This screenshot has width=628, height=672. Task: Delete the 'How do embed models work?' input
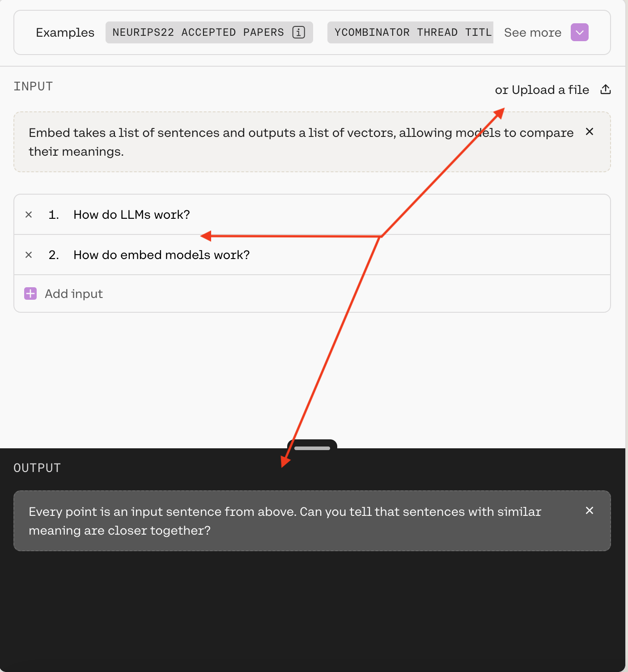(x=29, y=255)
